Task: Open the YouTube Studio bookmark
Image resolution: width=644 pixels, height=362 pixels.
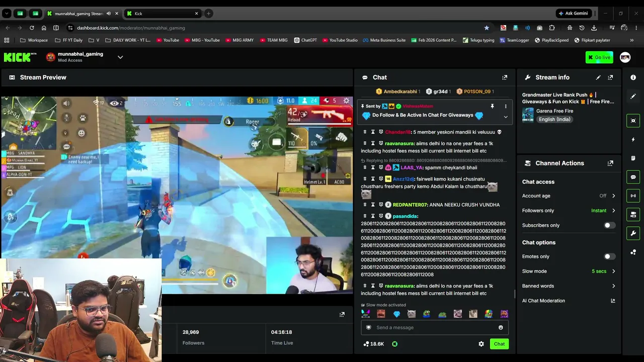Action: point(340,40)
